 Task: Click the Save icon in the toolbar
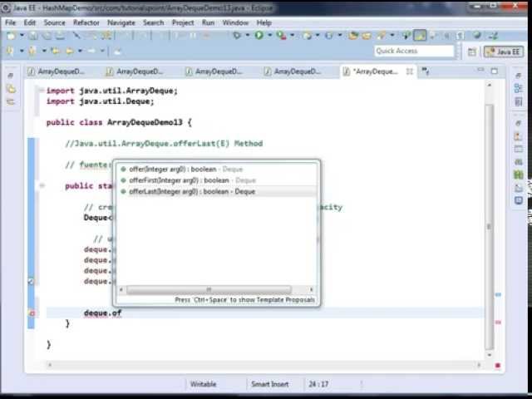(33, 35)
